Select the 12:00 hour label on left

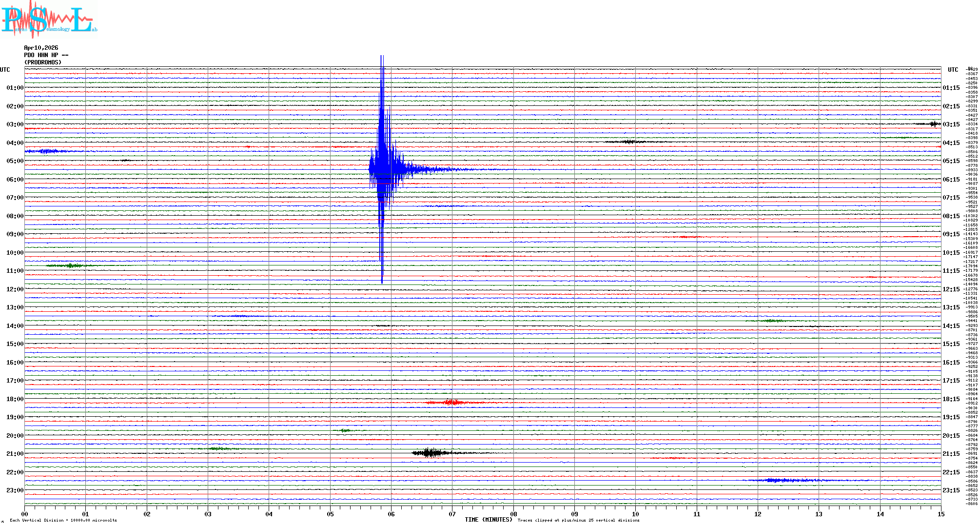click(x=15, y=289)
